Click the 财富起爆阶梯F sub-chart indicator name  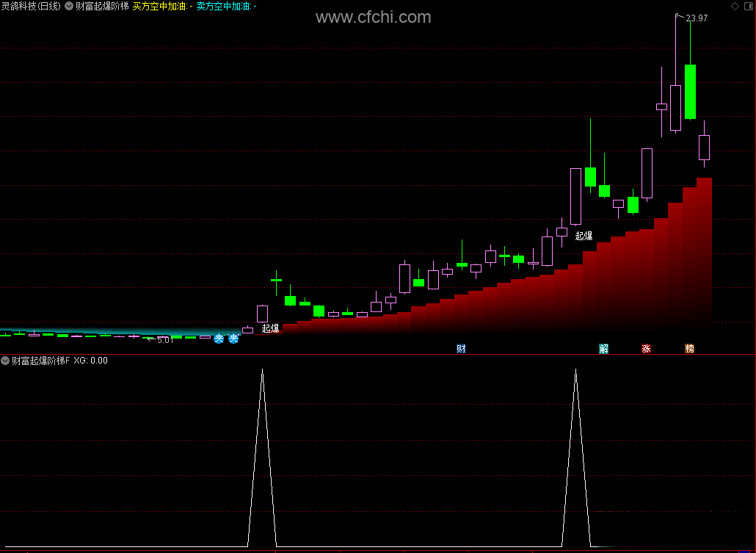tap(41, 361)
